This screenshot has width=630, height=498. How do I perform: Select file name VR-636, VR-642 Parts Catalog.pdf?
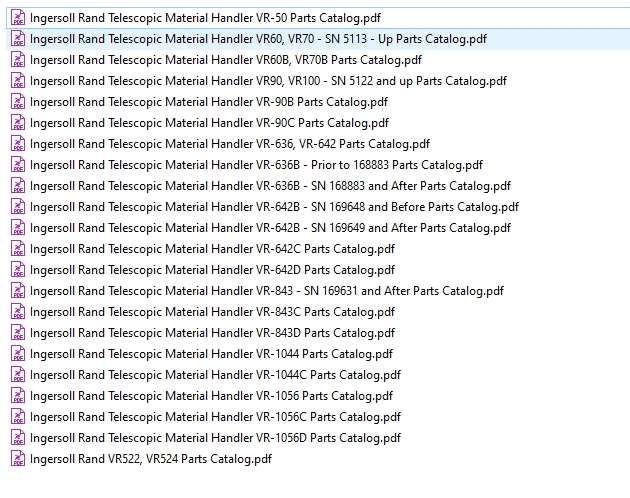pos(230,144)
